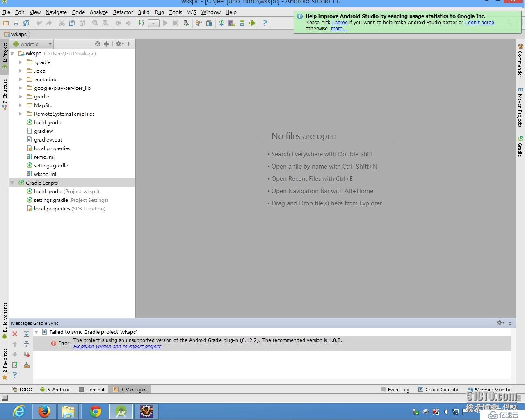525x420 pixels.
Task: Click the Copy toolbar icon
Action: (72, 23)
